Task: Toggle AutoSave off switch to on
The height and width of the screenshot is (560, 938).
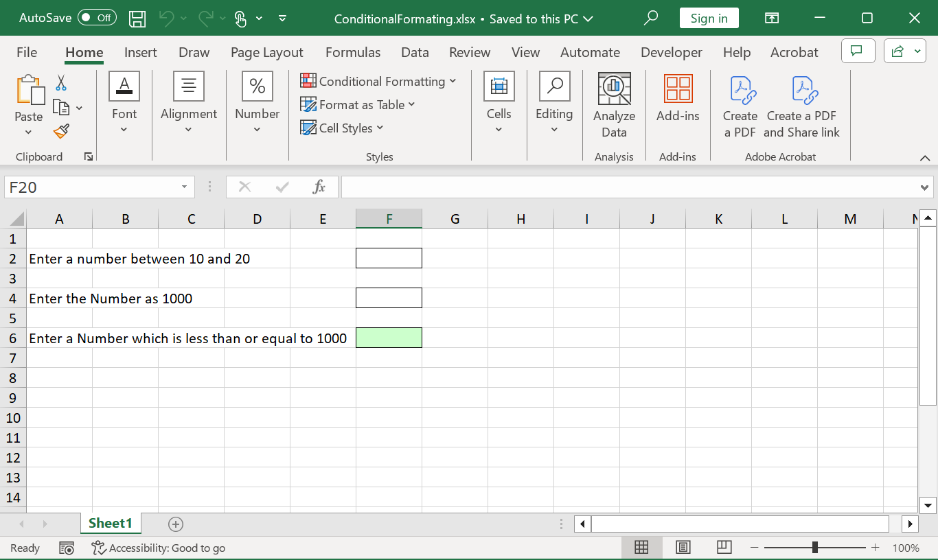Action: tap(95, 18)
